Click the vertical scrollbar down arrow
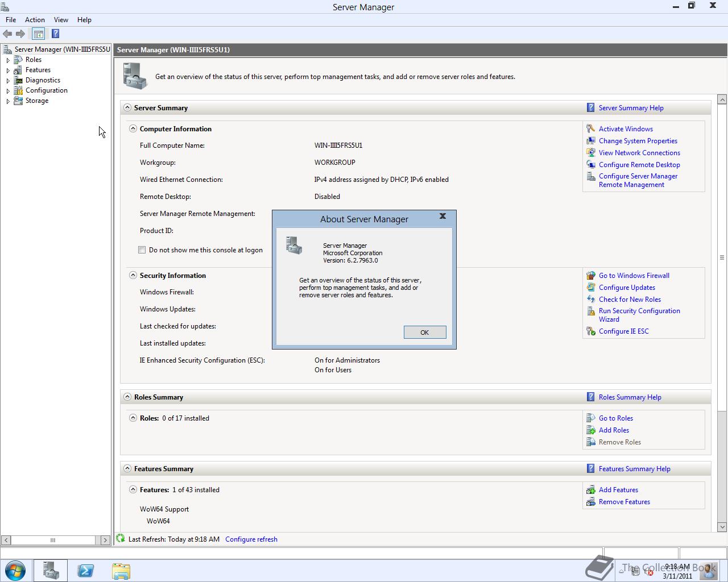The width and height of the screenshot is (728, 582). coord(722,527)
